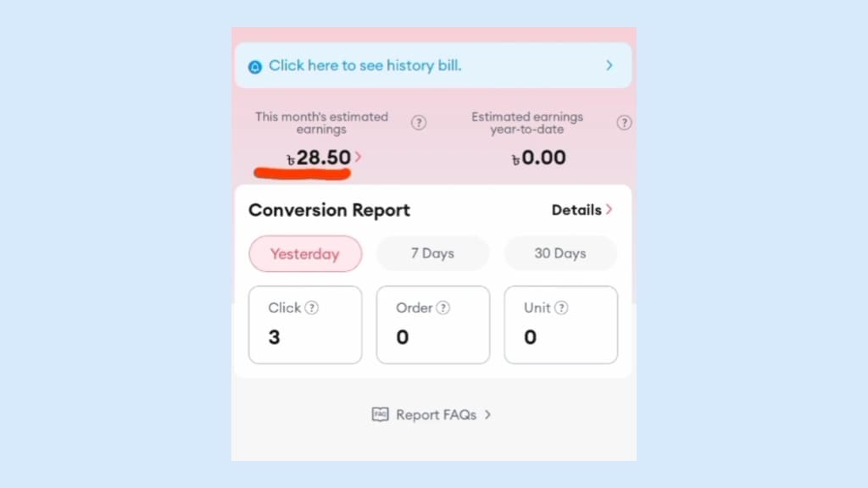Click the question mark next to Click
Screen dimensions: 868x488
coord(312,308)
